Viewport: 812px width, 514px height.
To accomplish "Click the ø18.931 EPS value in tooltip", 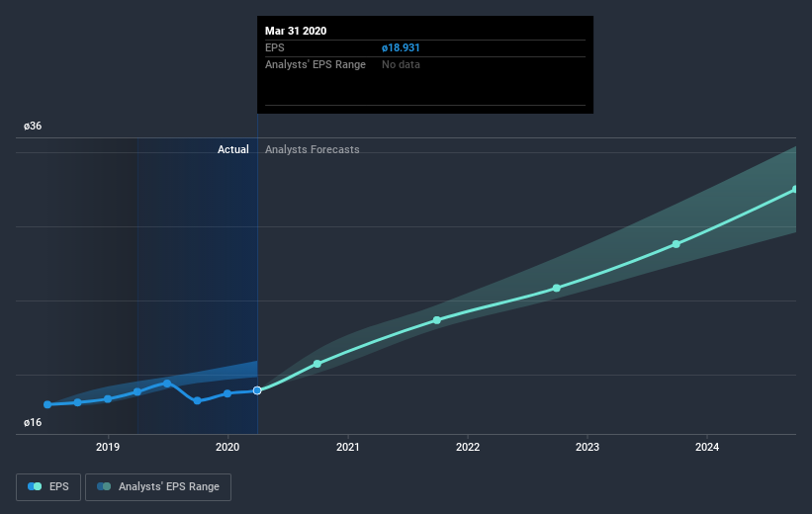I will pos(401,47).
